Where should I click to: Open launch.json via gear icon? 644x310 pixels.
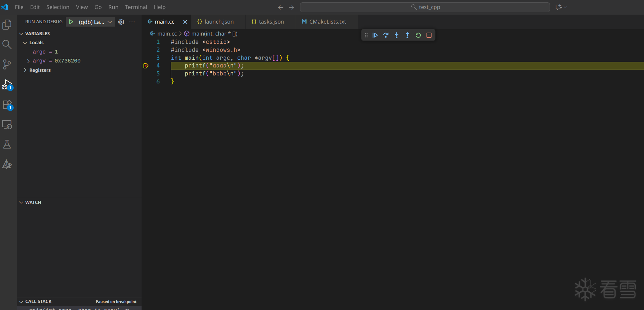click(x=121, y=22)
